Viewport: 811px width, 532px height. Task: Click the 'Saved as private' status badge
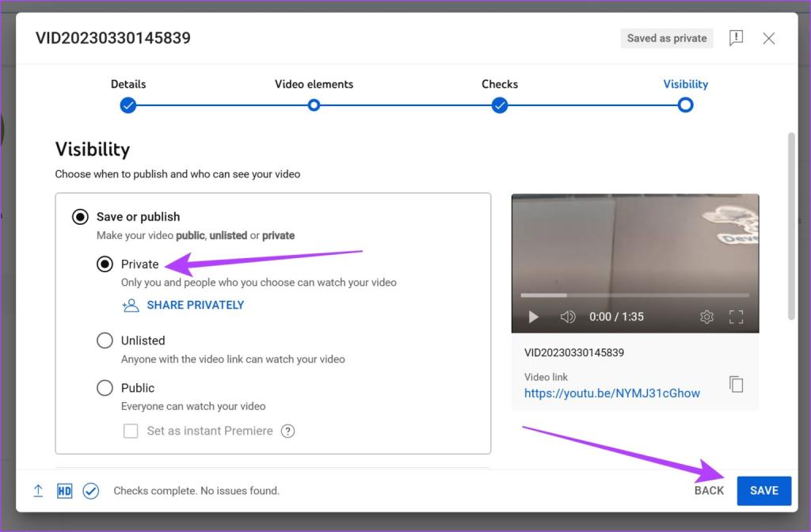[667, 38]
